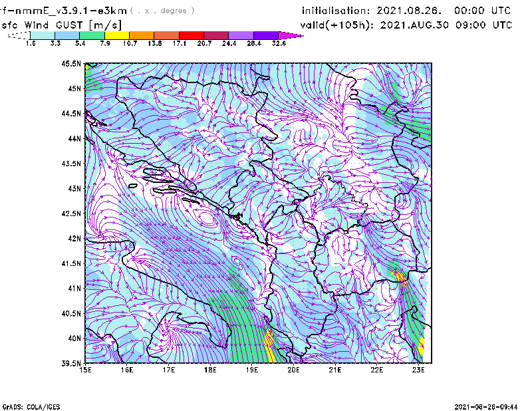This screenshot has width=532, height=411.
Task: Click the initialisation date 2021.08.26. text
Action: coord(409,11)
